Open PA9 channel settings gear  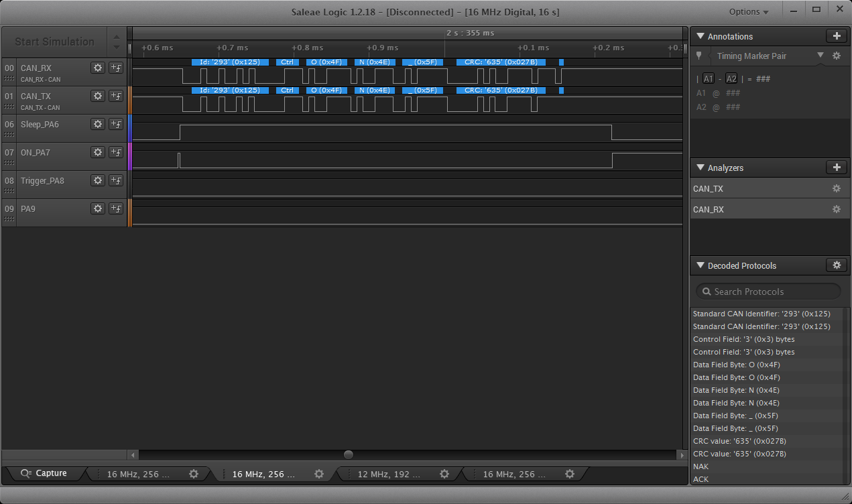tap(98, 208)
